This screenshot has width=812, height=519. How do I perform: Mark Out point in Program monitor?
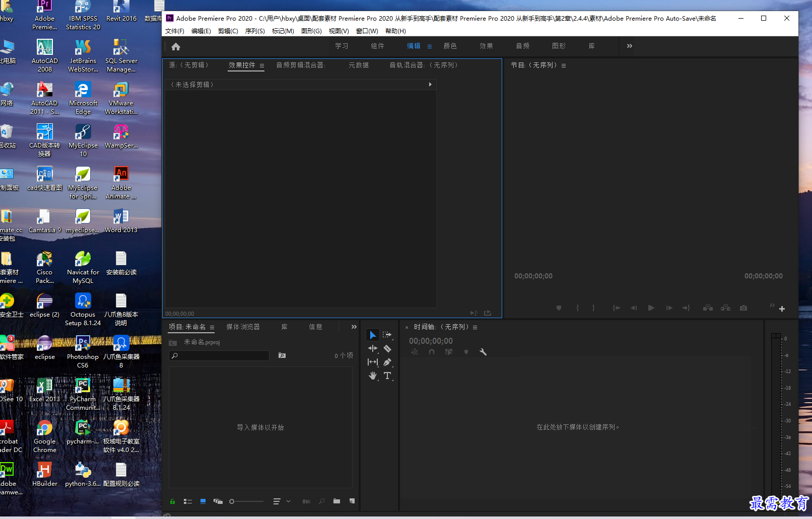[x=593, y=308]
